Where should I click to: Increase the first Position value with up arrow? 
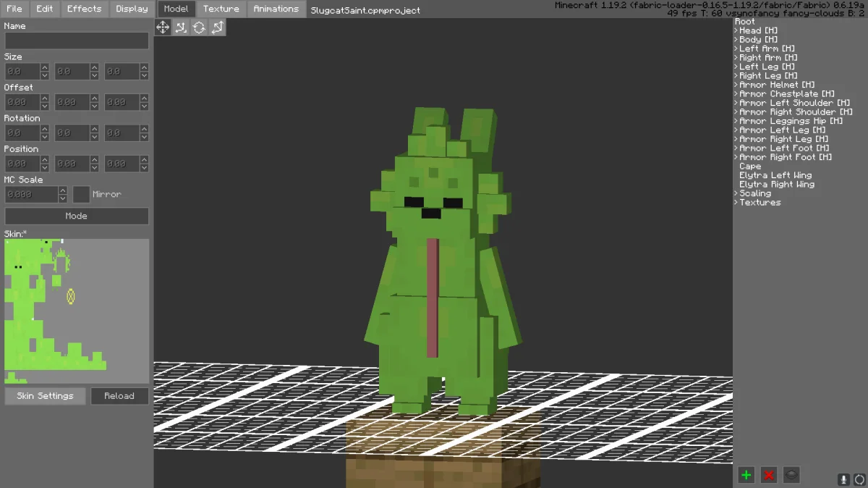point(44,160)
